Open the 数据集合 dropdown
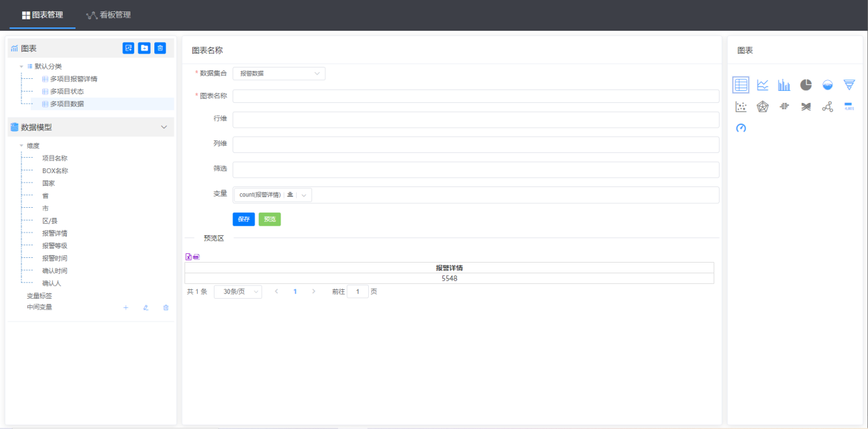 pos(279,74)
